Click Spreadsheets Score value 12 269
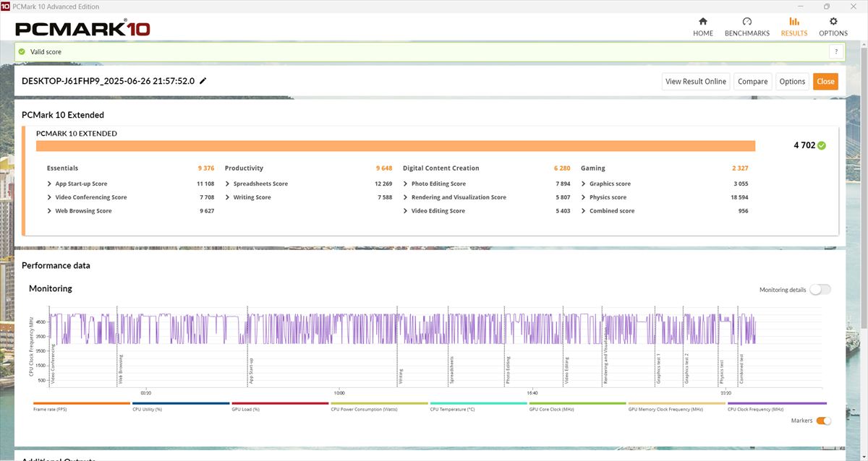Image resolution: width=868 pixels, height=461 pixels. point(383,184)
